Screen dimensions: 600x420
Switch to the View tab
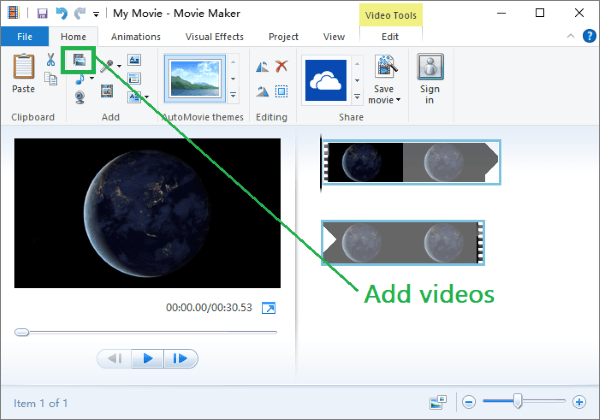pos(334,37)
